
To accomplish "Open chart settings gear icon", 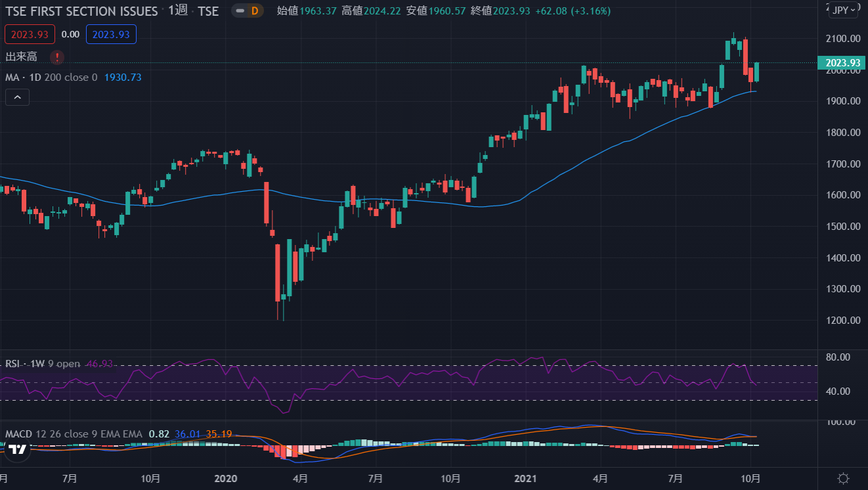I will click(844, 478).
